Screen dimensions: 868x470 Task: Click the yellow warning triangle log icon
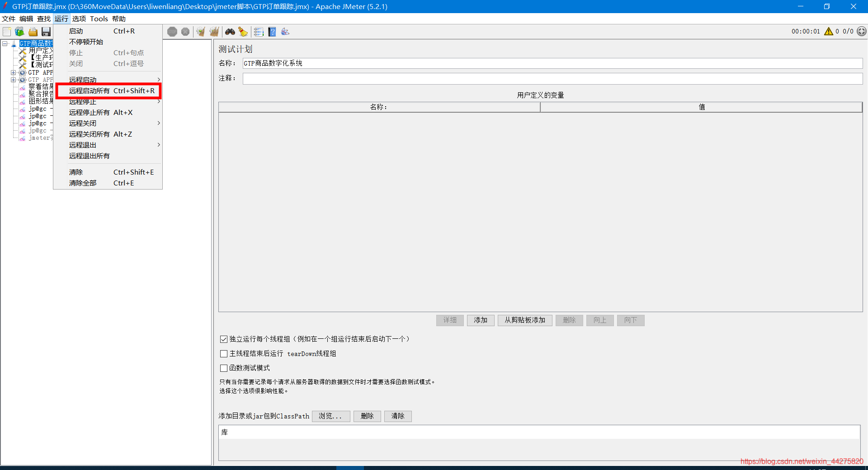829,31
